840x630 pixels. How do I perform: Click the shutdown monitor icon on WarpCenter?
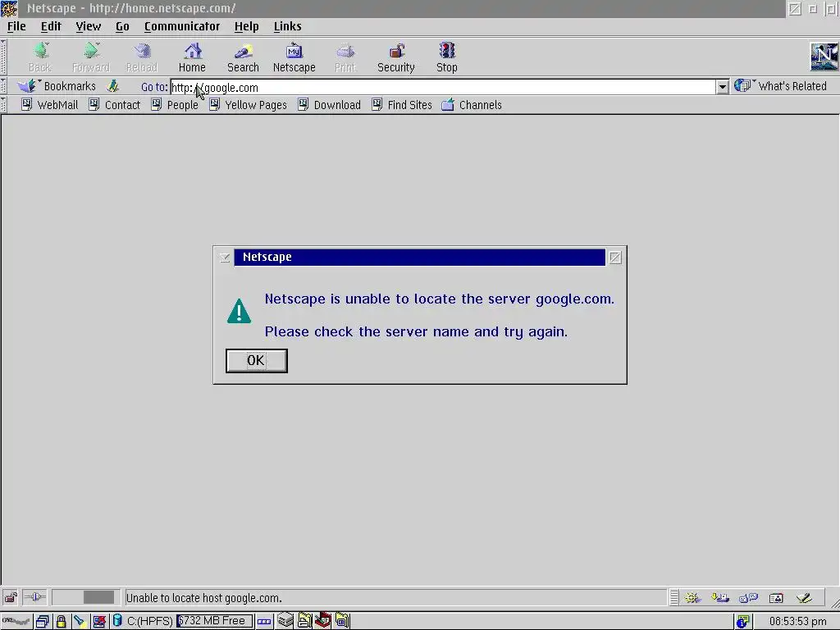pos(99,622)
